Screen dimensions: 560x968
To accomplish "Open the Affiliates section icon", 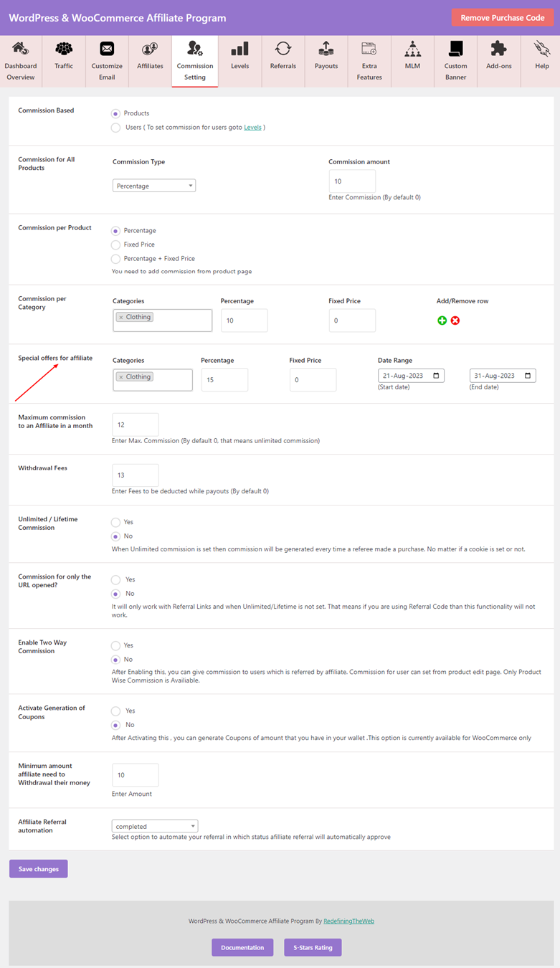I will [150, 49].
